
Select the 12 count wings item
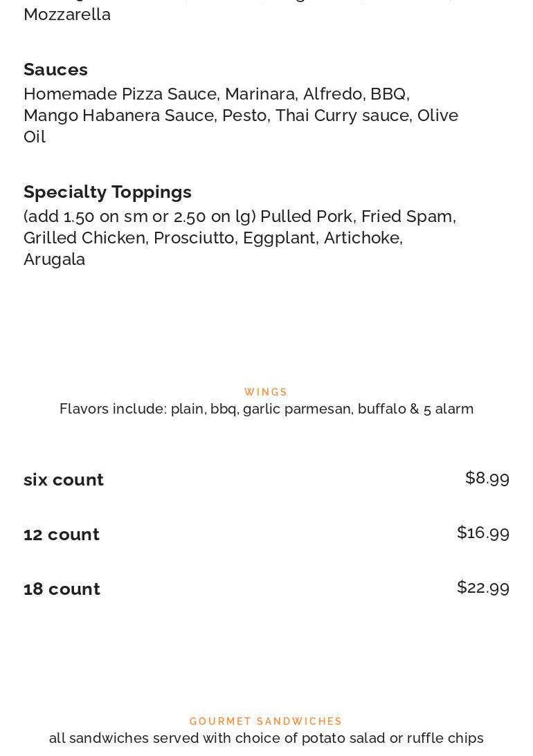coord(62,534)
